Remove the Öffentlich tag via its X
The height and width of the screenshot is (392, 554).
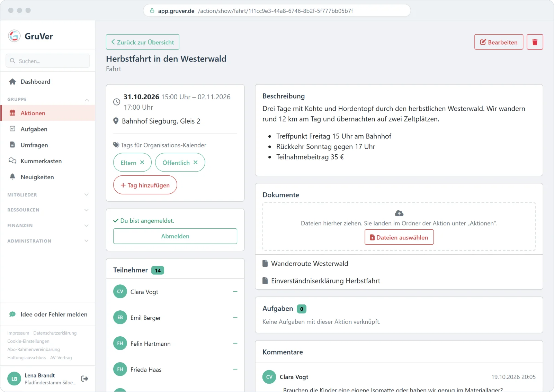[x=196, y=162]
